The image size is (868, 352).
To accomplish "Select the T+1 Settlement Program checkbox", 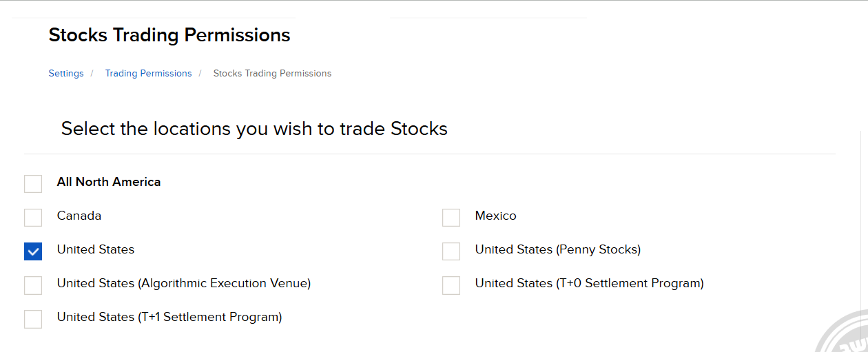I will point(33,319).
